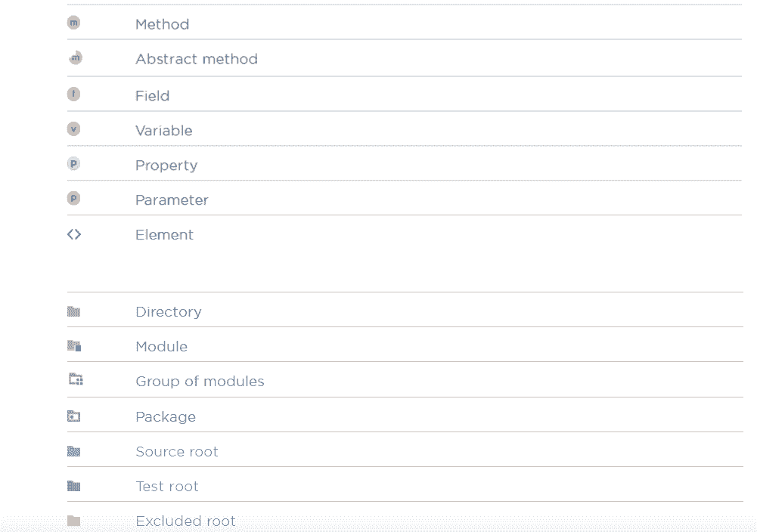Click the 'Excluded root' text label
This screenshot has width=757, height=532.
coord(185,521)
